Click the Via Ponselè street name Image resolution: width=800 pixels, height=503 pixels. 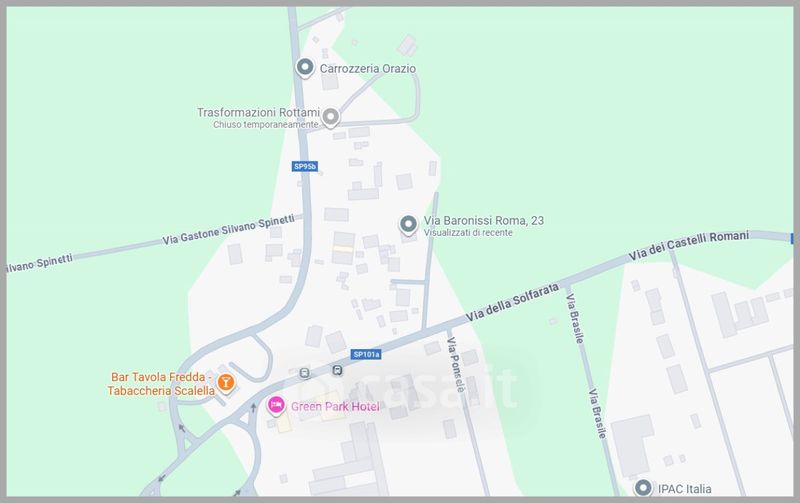point(456,365)
